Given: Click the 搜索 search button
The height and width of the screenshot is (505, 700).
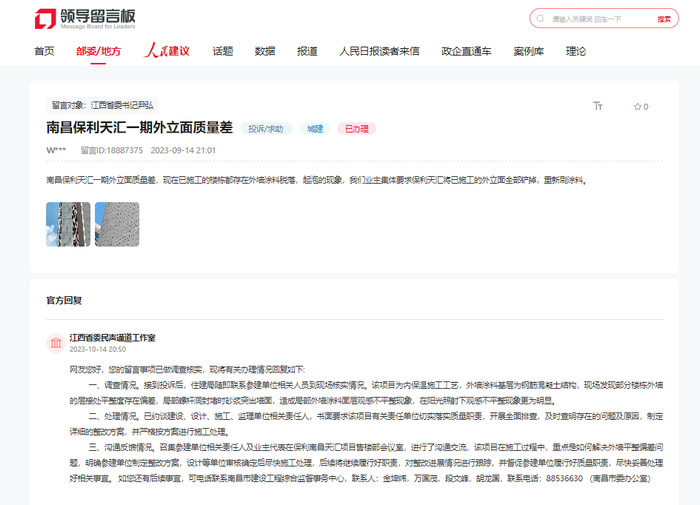Looking at the screenshot, I should [x=664, y=19].
